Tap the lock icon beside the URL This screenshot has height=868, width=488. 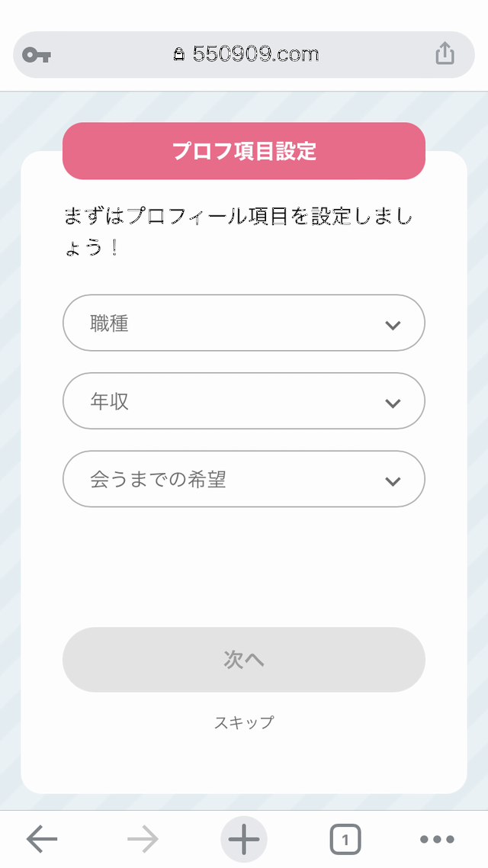[x=179, y=55]
